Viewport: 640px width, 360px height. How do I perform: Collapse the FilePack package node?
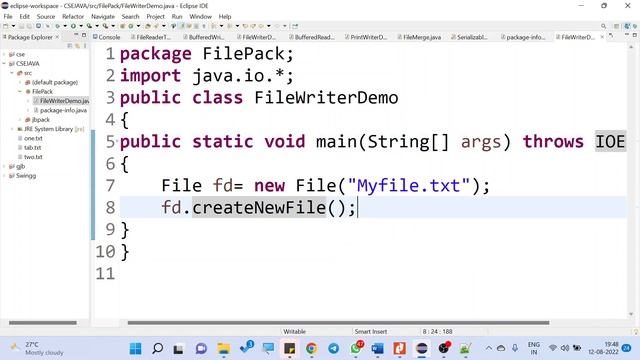click(19, 91)
